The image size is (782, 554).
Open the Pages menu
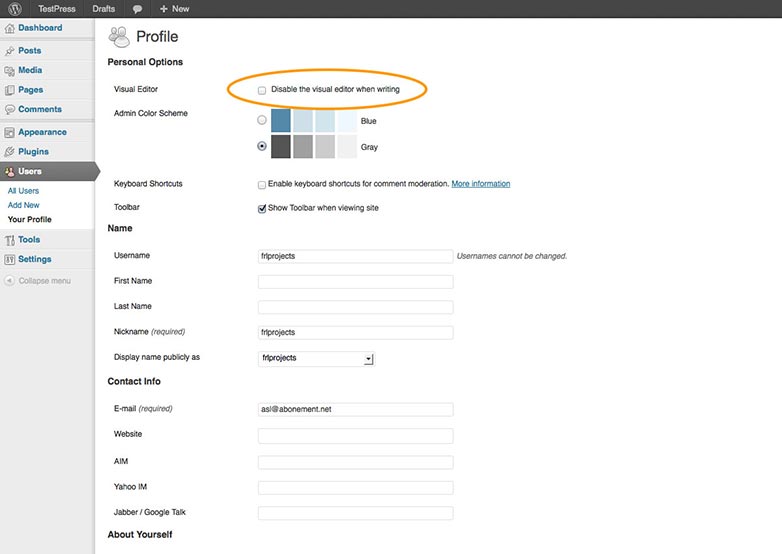click(x=30, y=90)
